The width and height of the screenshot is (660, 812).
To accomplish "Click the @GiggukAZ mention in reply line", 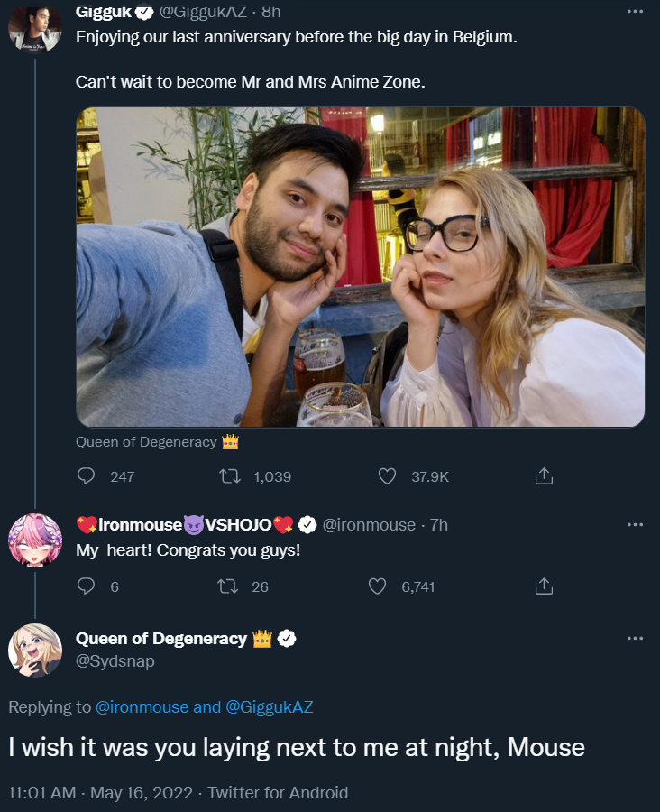I will [x=269, y=707].
